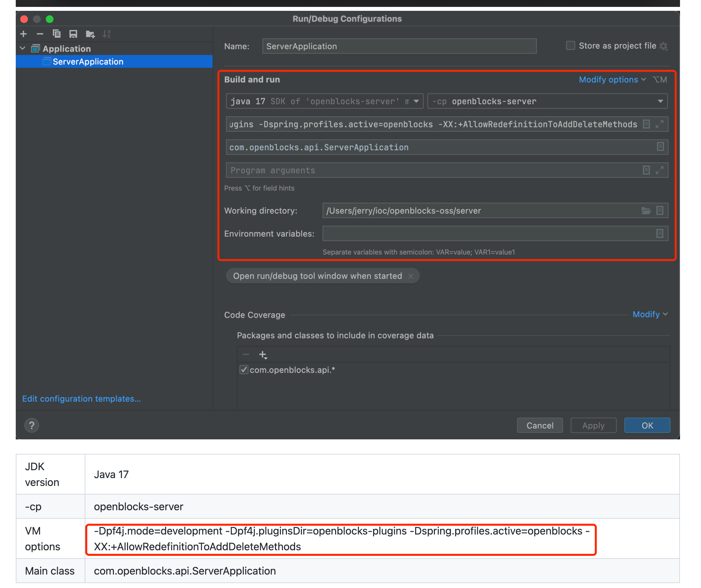Enable Store as project file

click(570, 45)
